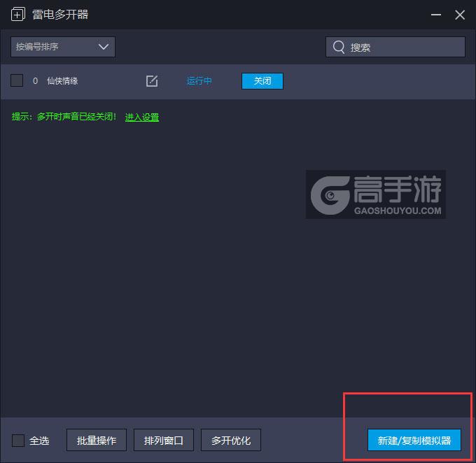
Task: Open the 按编号排序 sort dropdown
Action: pyautogui.click(x=63, y=47)
